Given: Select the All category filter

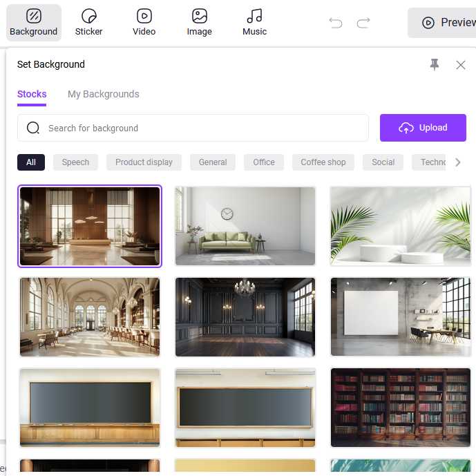Looking at the screenshot, I should click(31, 162).
